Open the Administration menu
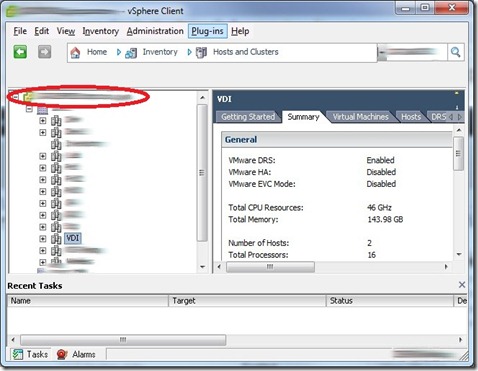This screenshot has height=371, width=478. click(155, 31)
